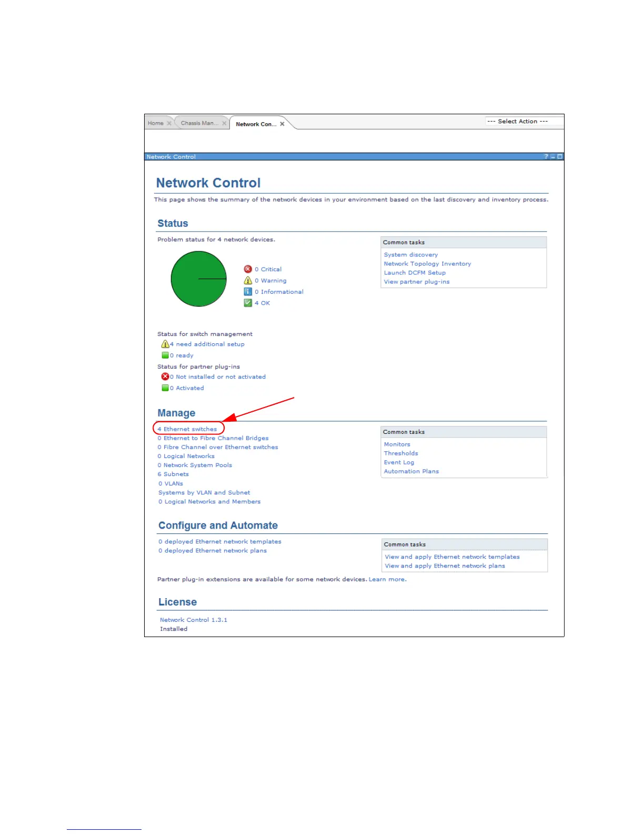Click View partner plug-ins
The width and height of the screenshot is (644, 834).
coord(417,282)
